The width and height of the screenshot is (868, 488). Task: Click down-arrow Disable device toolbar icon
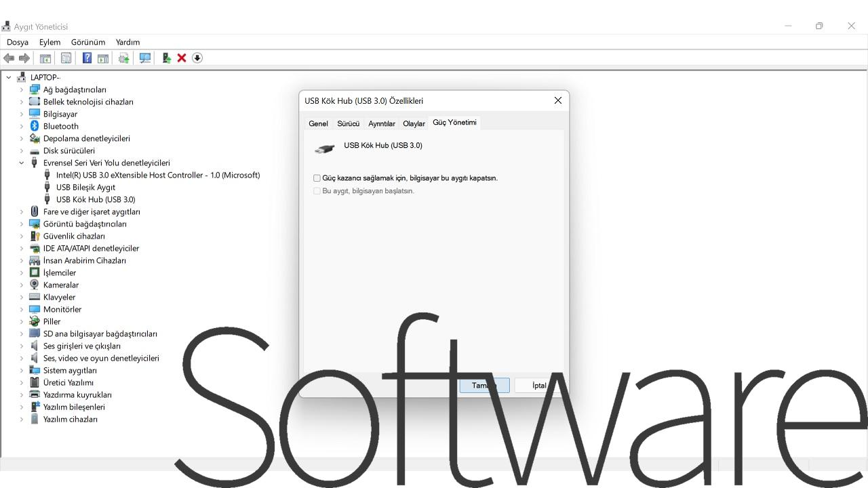point(197,58)
